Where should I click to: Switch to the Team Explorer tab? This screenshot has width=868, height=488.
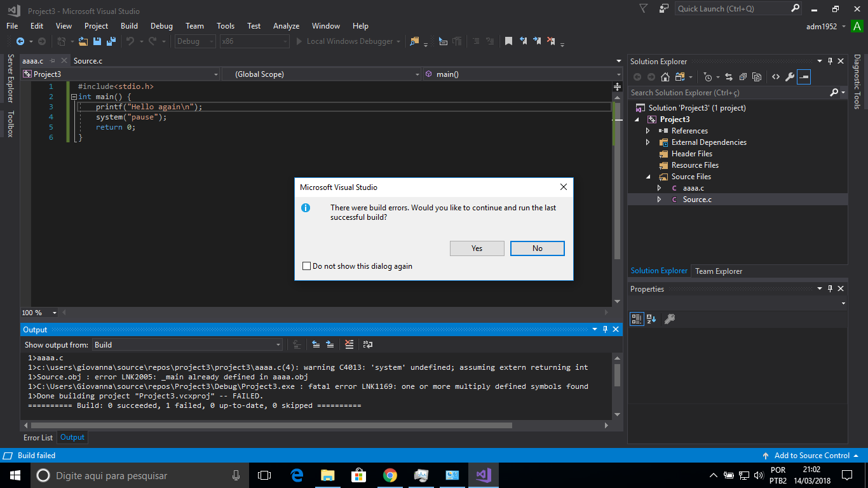719,271
